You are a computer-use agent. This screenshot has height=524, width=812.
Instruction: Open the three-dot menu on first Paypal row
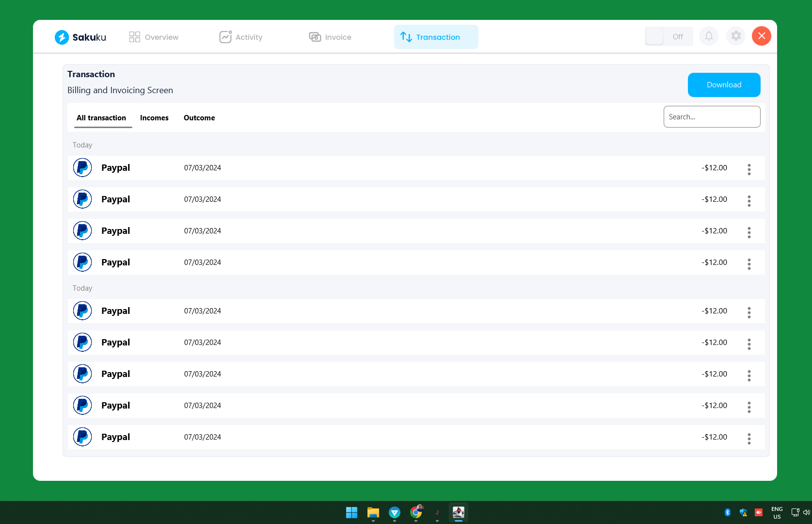(749, 169)
